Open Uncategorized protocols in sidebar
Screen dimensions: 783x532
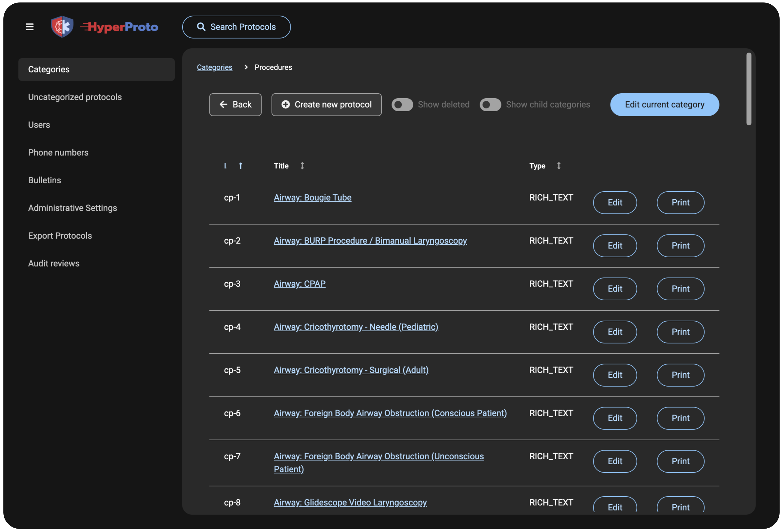pyautogui.click(x=96, y=97)
